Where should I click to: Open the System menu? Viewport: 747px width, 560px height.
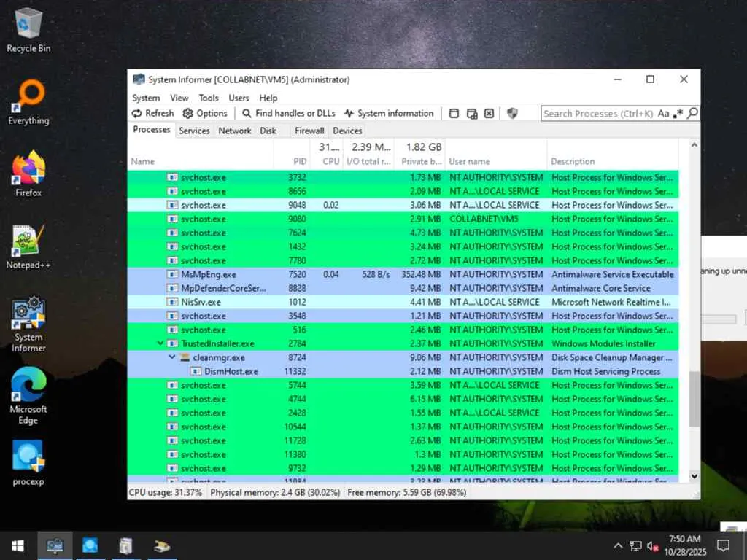point(146,98)
